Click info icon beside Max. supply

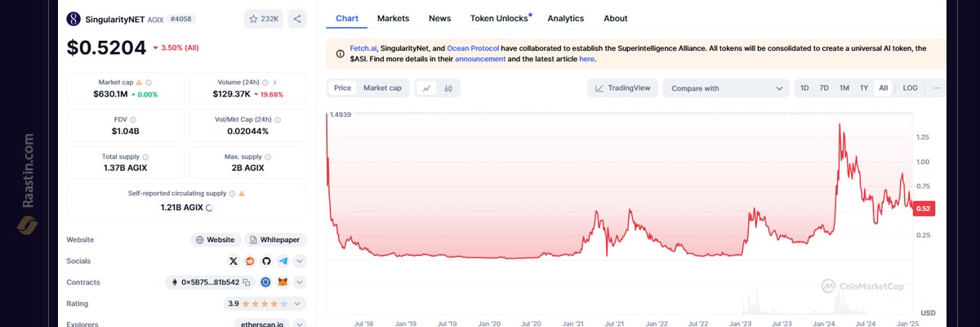tap(269, 156)
